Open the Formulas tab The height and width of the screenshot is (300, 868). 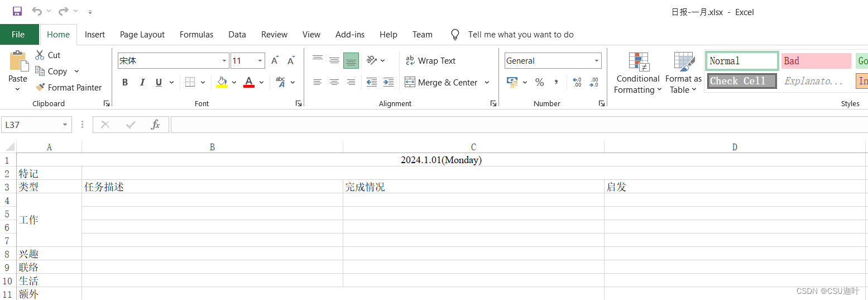[196, 35]
